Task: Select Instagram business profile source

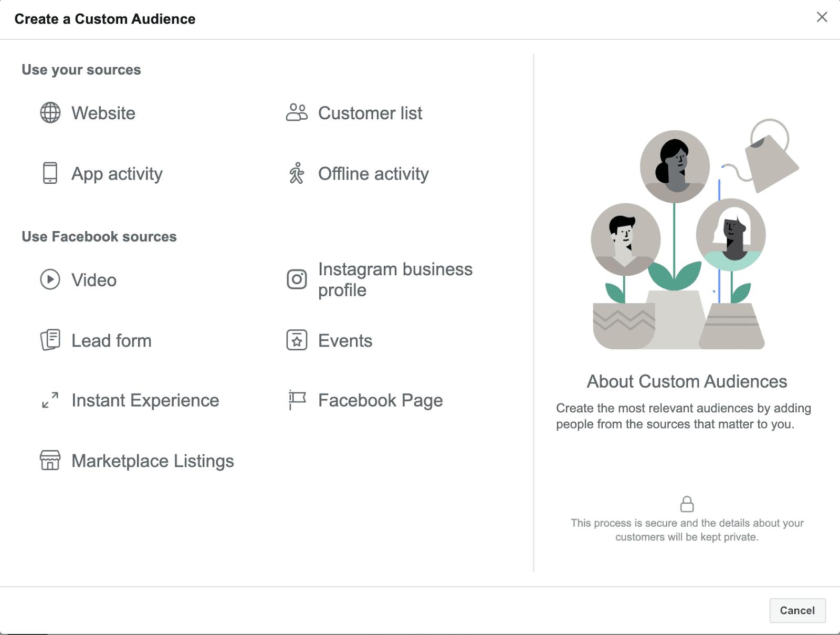Action: pyautogui.click(x=395, y=279)
